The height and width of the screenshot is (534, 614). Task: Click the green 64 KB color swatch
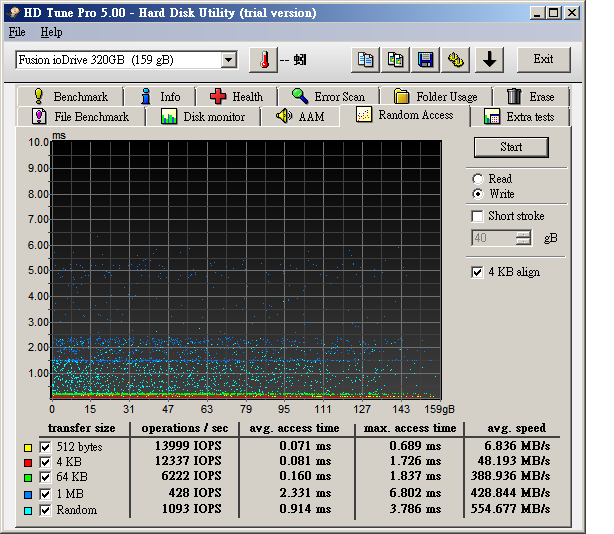[x=28, y=478]
